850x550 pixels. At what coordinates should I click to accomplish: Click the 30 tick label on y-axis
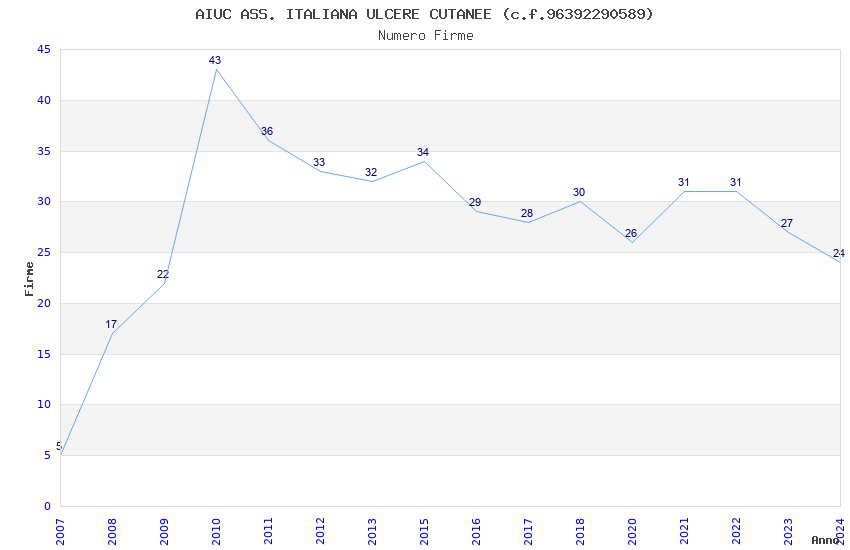pyautogui.click(x=44, y=201)
